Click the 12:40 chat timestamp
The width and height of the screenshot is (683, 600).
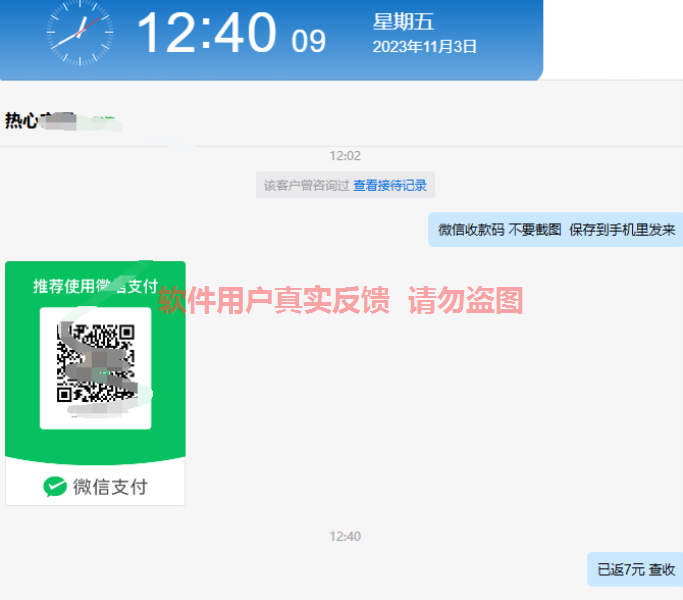tap(345, 536)
